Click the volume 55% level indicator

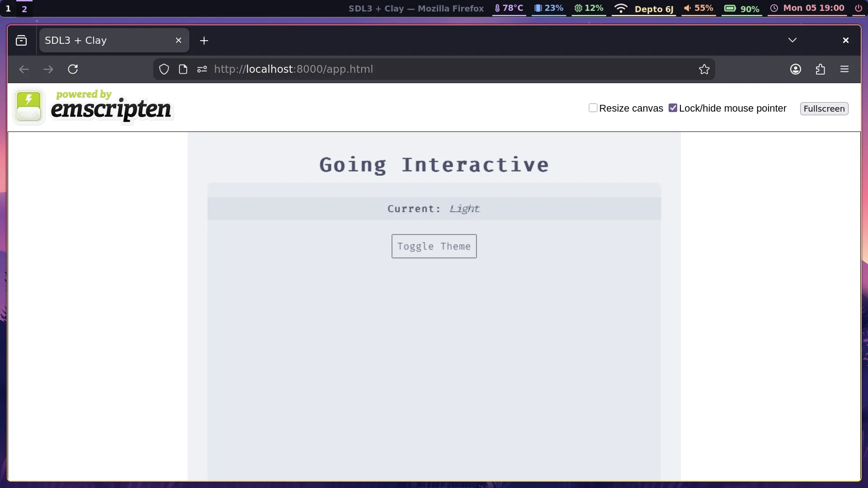pos(698,8)
